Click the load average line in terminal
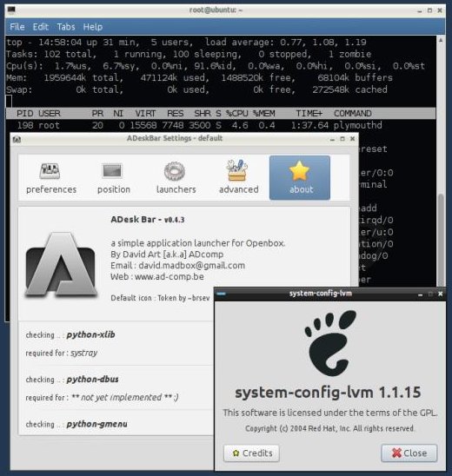 click(x=186, y=43)
